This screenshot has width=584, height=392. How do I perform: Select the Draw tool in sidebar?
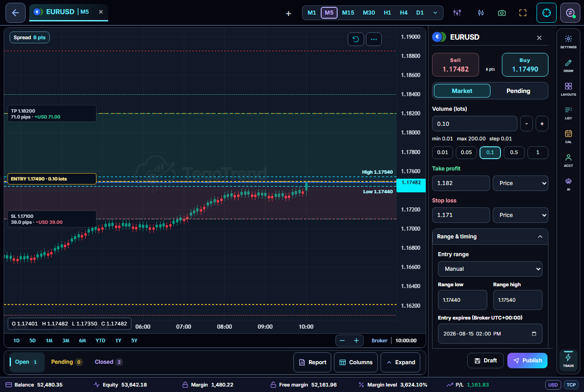coord(568,66)
